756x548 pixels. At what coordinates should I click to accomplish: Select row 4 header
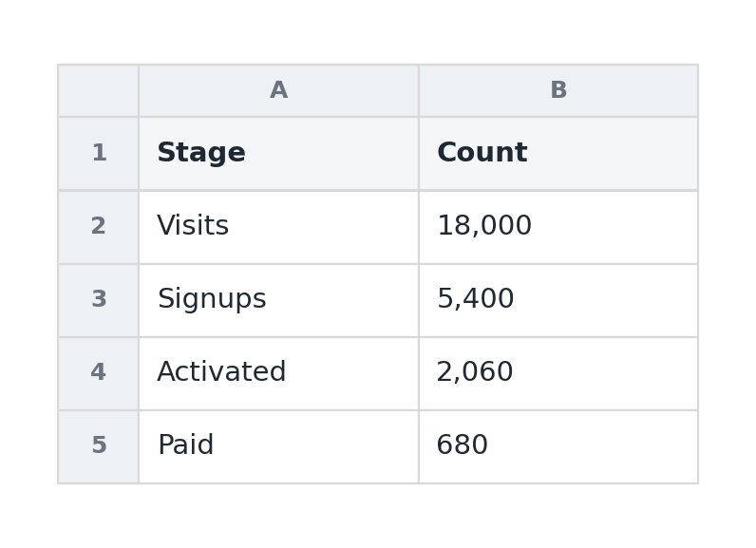tap(99, 374)
